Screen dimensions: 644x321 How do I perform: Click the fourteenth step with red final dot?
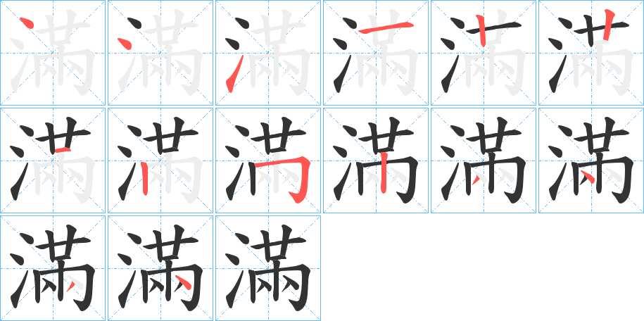tap(160, 268)
